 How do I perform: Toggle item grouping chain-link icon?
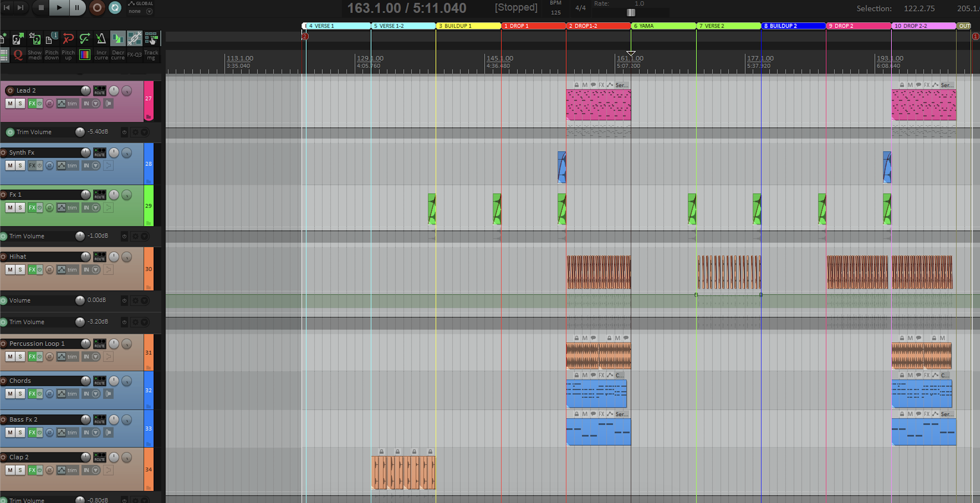134,39
